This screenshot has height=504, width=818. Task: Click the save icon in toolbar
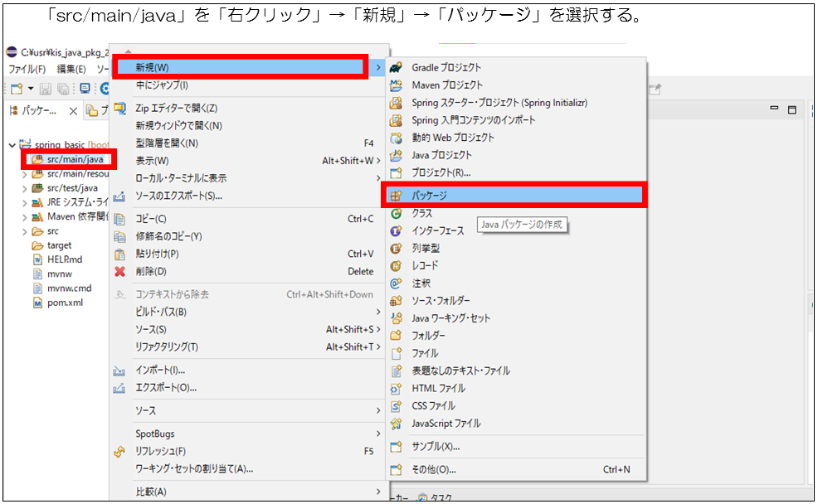click(x=46, y=89)
